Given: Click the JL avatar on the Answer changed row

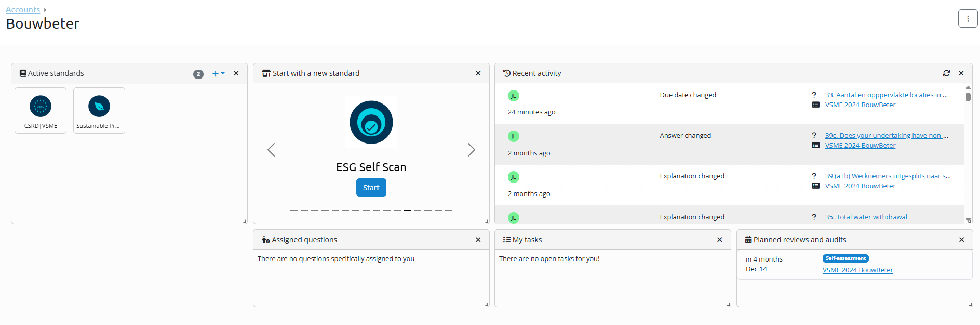Looking at the screenshot, I should tap(514, 136).
